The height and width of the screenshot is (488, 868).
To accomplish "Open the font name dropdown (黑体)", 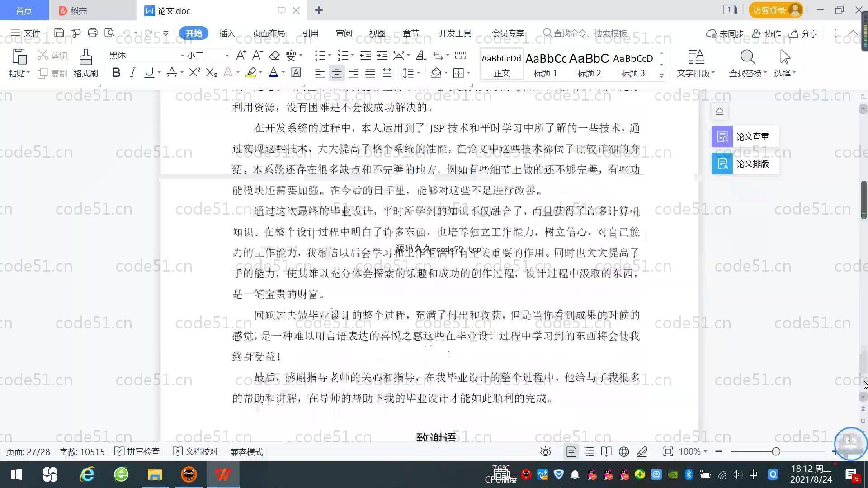I will click(x=182, y=56).
